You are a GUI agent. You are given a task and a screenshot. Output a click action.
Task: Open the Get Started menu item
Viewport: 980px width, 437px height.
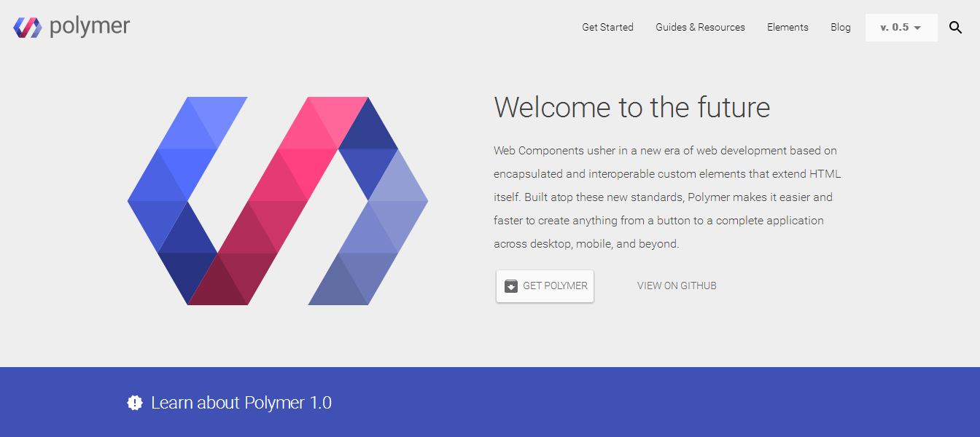pyautogui.click(x=607, y=27)
